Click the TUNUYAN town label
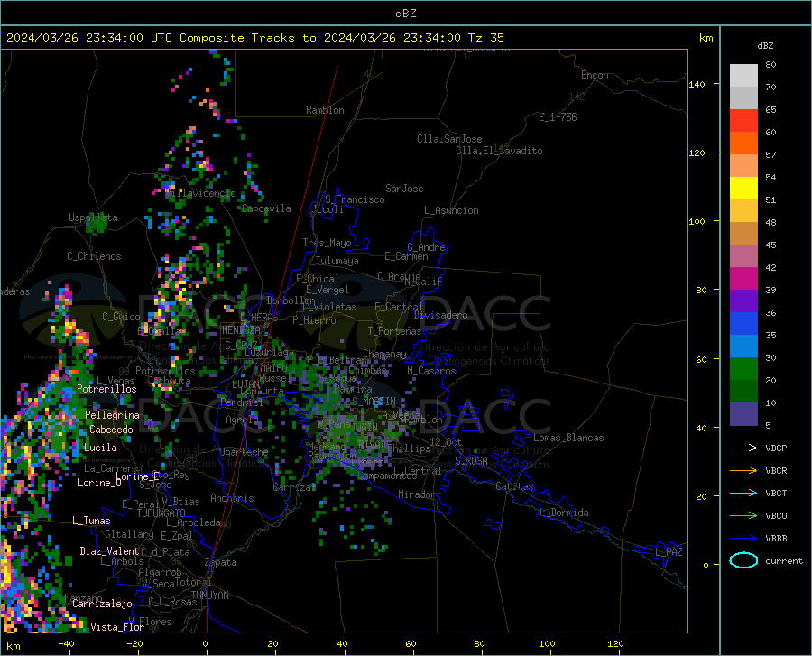812x656 pixels. 209,596
